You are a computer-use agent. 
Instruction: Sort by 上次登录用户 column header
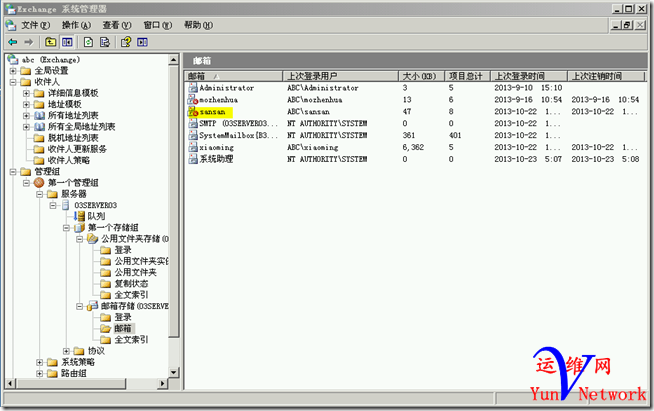[x=341, y=76]
